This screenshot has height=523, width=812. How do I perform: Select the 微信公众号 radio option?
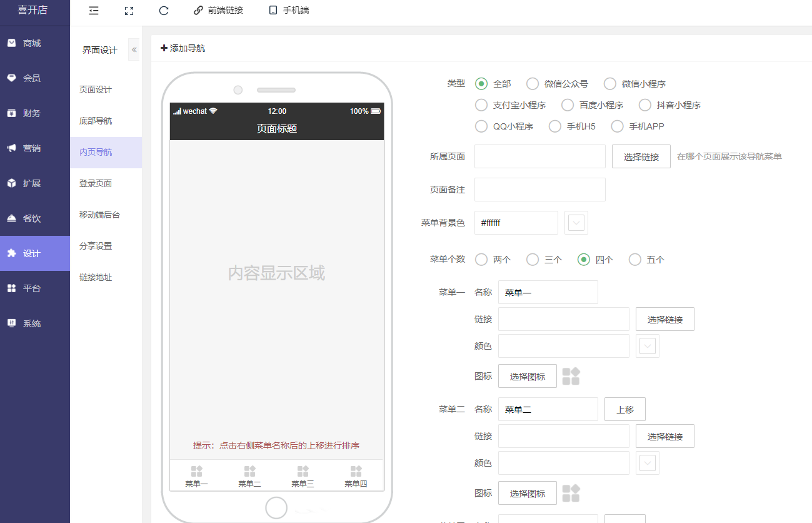533,84
